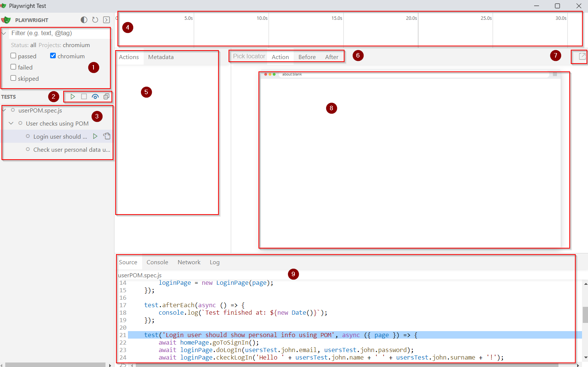Open snapshot in new tab icon
The height and width of the screenshot is (367, 588).
582,56
